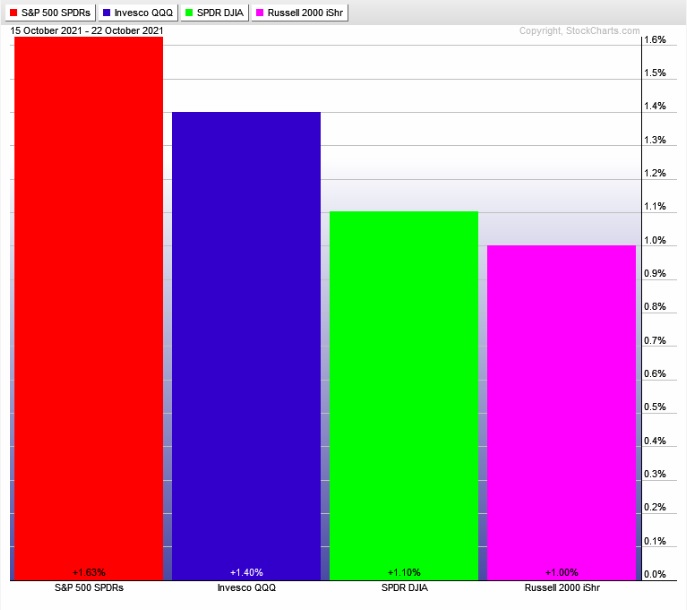Screen dimensions: 687x610
Task: Click the 1.1% axis tick label
Action: point(655,206)
